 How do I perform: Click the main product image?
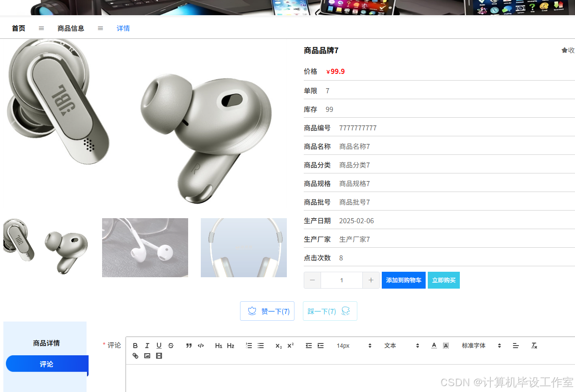coord(143,123)
